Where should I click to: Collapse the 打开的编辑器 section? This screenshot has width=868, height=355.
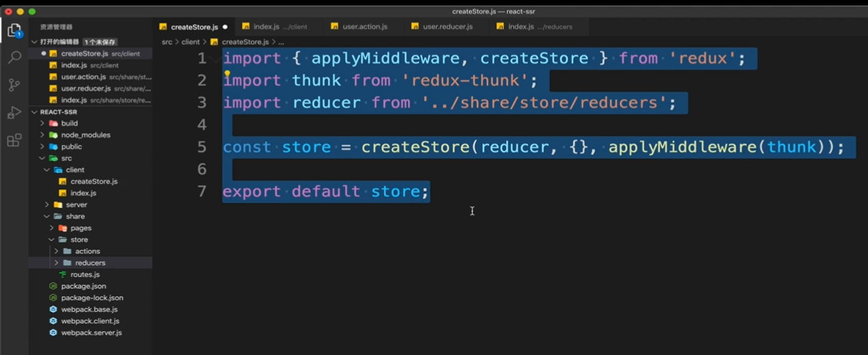[x=34, y=42]
